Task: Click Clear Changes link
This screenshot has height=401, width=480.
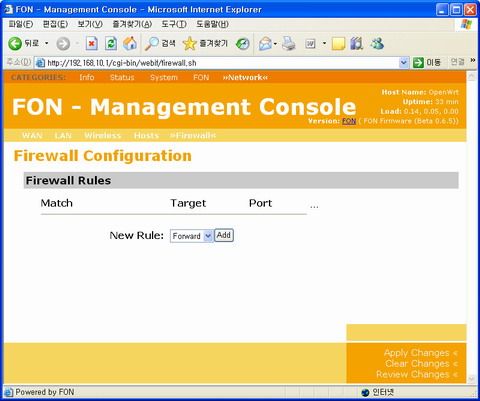Action: pyautogui.click(x=421, y=364)
